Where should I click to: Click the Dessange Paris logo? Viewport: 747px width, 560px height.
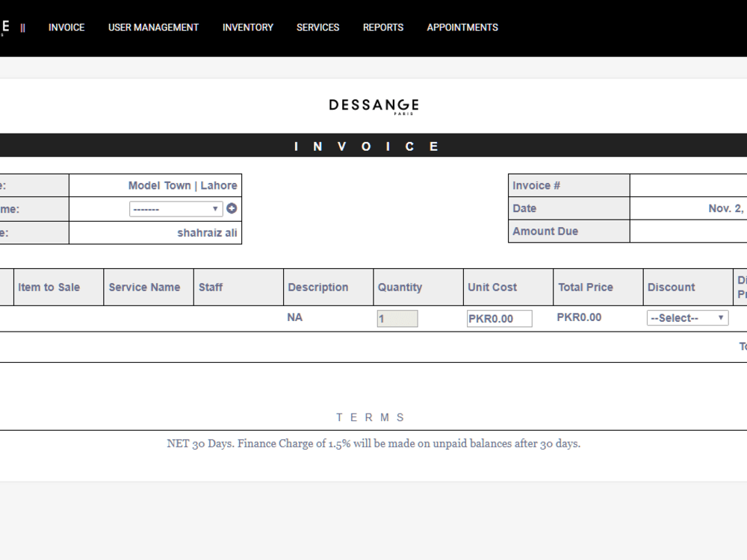click(x=374, y=106)
